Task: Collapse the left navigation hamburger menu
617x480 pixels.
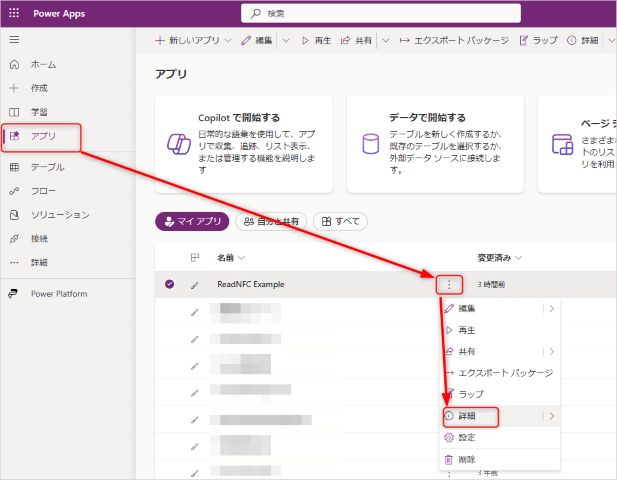Action: pos(14,40)
